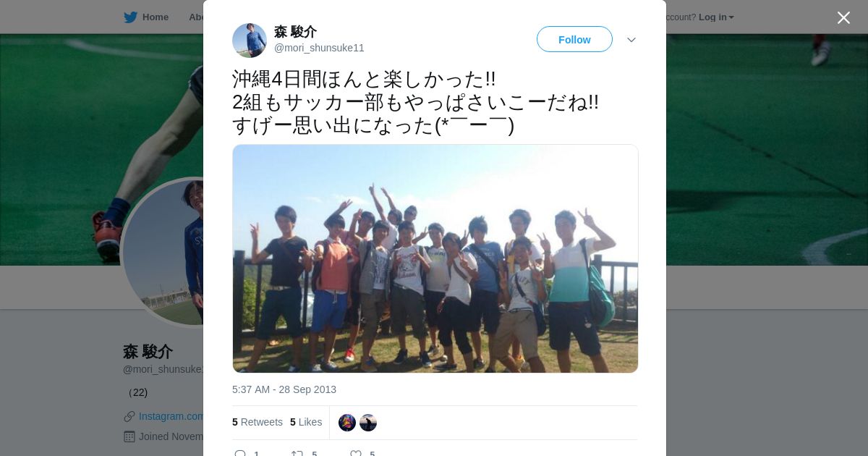Viewport: 868px width, 456px height.
Task: Open the tweet options chevron menu
Action: 631,40
